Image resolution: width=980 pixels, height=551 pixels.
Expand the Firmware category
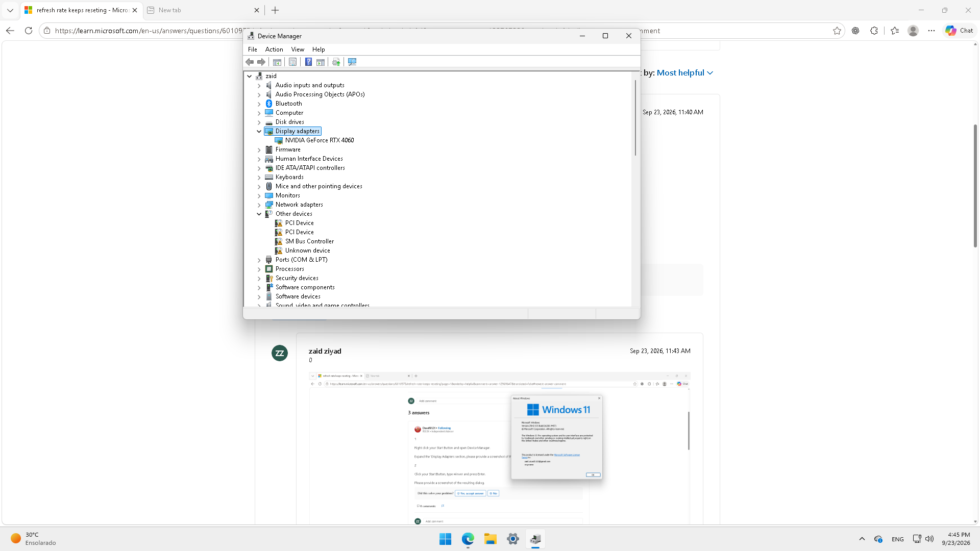[x=259, y=150]
